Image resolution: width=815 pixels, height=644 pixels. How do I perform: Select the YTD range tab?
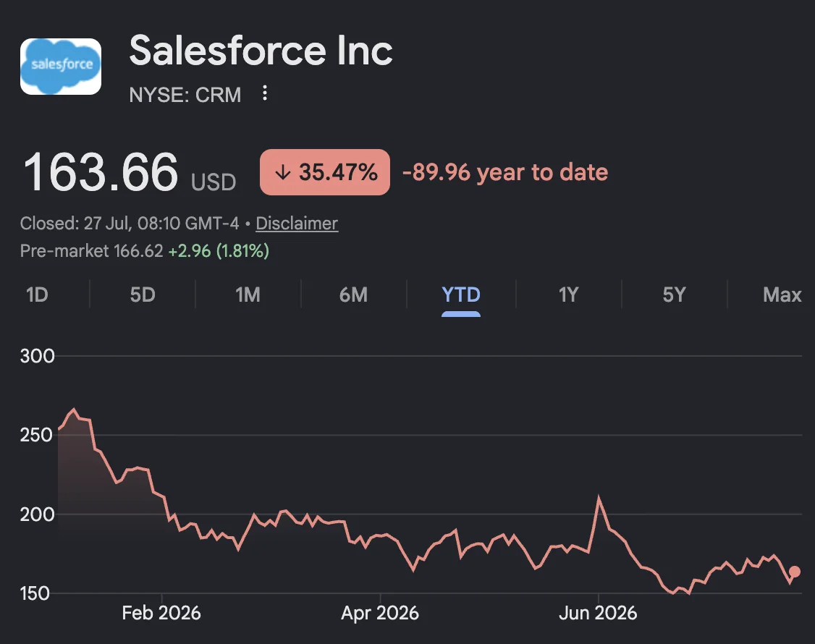tap(461, 295)
